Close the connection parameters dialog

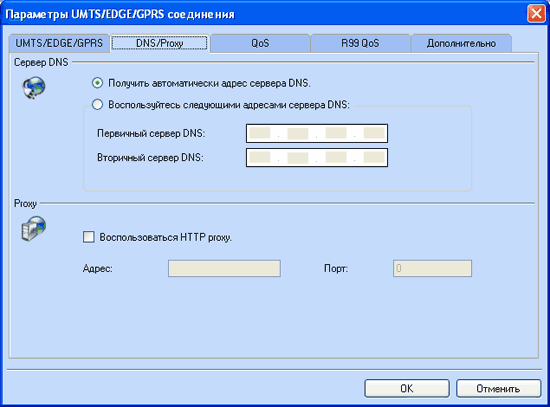(x=536, y=14)
